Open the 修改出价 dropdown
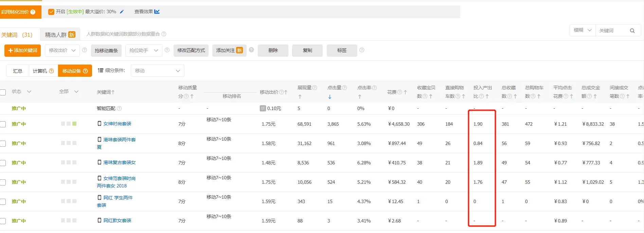This screenshot has width=644, height=233. point(62,51)
